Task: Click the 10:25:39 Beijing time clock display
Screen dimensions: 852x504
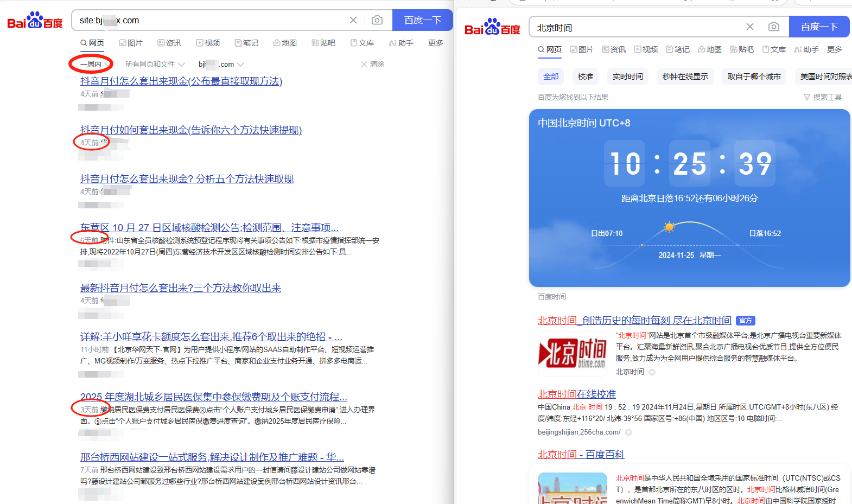Action: (x=690, y=163)
